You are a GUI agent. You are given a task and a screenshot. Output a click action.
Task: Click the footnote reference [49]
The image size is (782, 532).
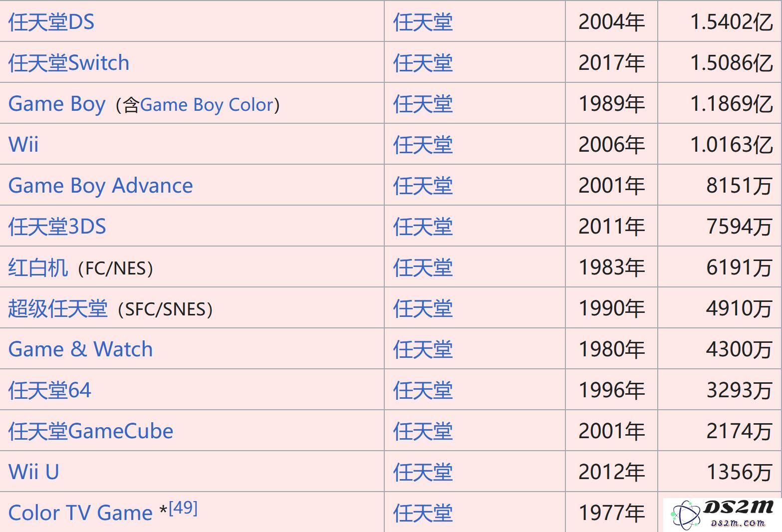(184, 508)
